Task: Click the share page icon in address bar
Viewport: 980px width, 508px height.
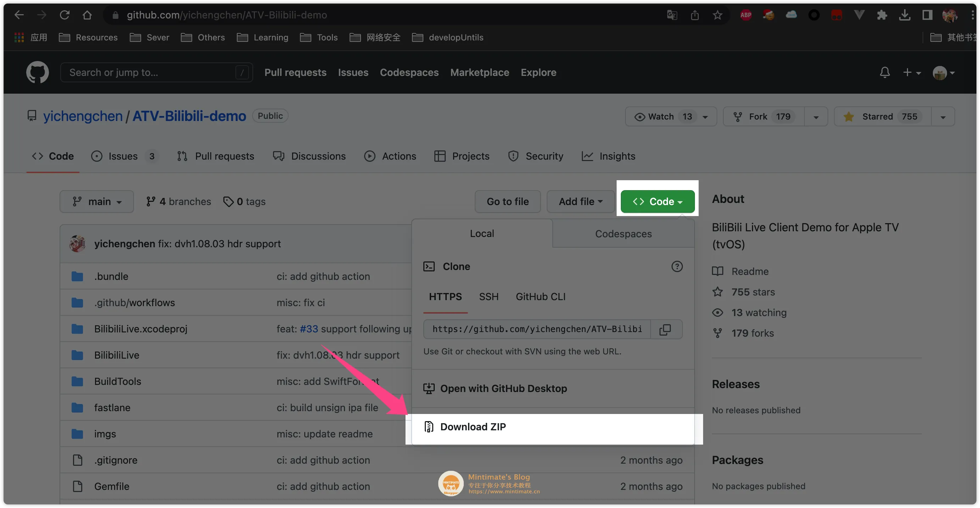Action: (695, 15)
